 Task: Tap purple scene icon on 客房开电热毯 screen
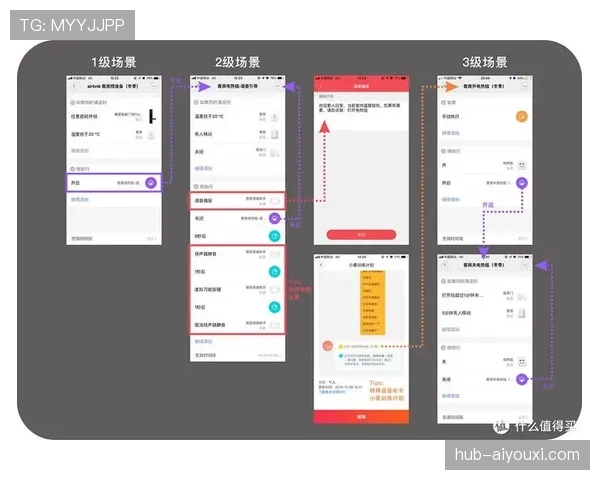point(522,183)
